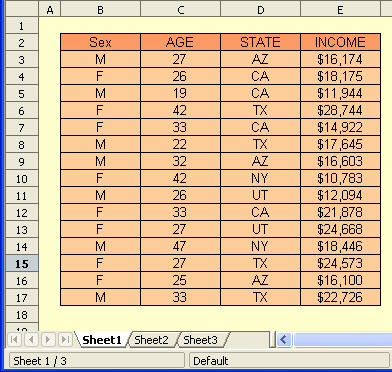Select row 18 header
This screenshot has height=372, width=392.
[x=22, y=314]
